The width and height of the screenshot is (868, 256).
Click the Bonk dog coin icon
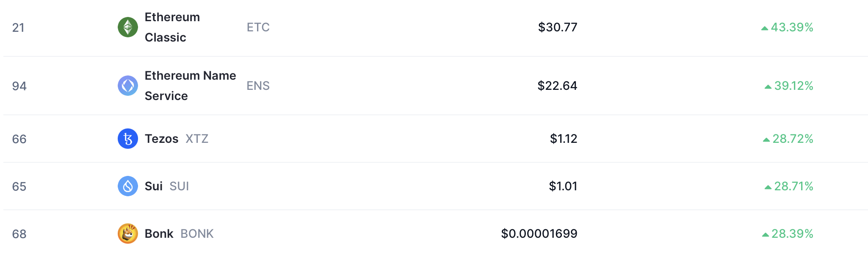pos(127,234)
